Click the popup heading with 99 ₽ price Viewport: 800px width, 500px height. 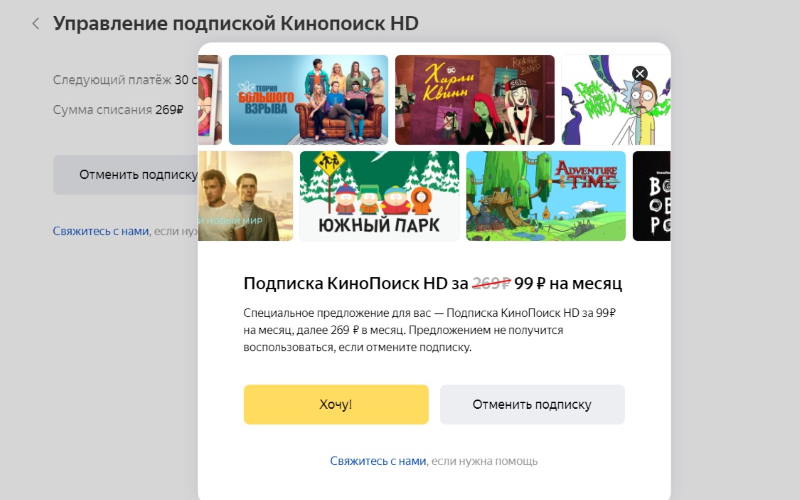coord(433,283)
